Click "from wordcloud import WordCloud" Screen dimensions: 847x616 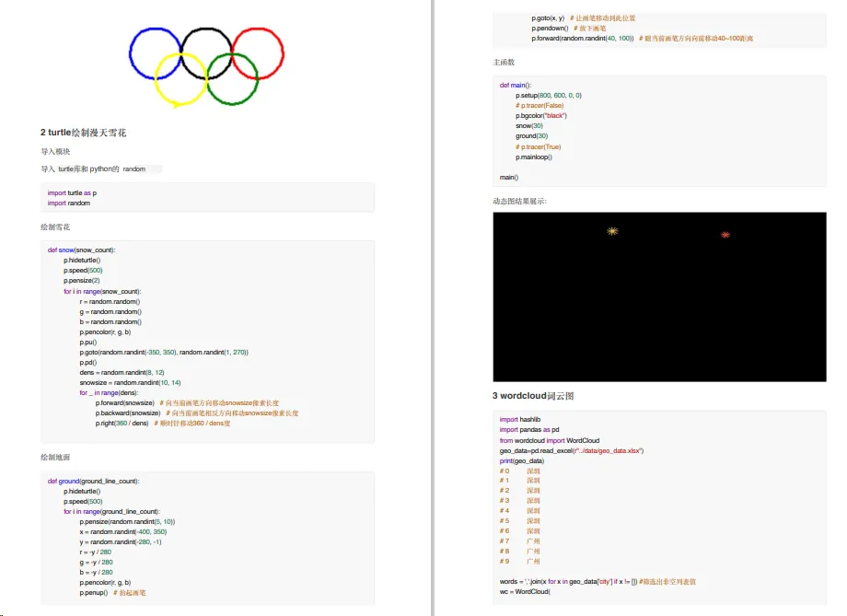[550, 440]
